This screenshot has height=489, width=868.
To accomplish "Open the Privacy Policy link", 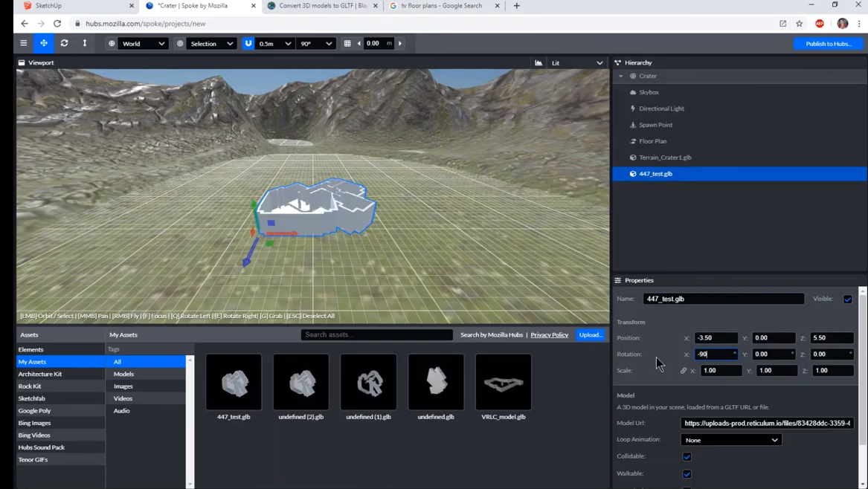I will click(549, 334).
